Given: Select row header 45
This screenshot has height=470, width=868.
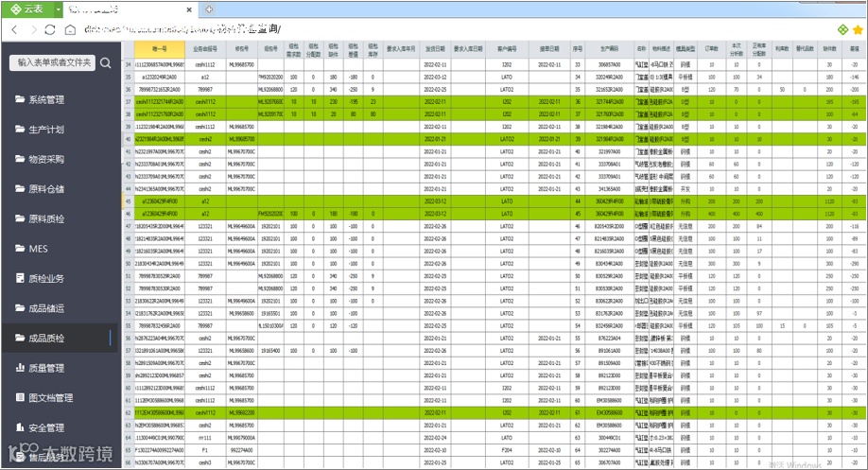Looking at the screenshot, I should pyautogui.click(x=128, y=201).
